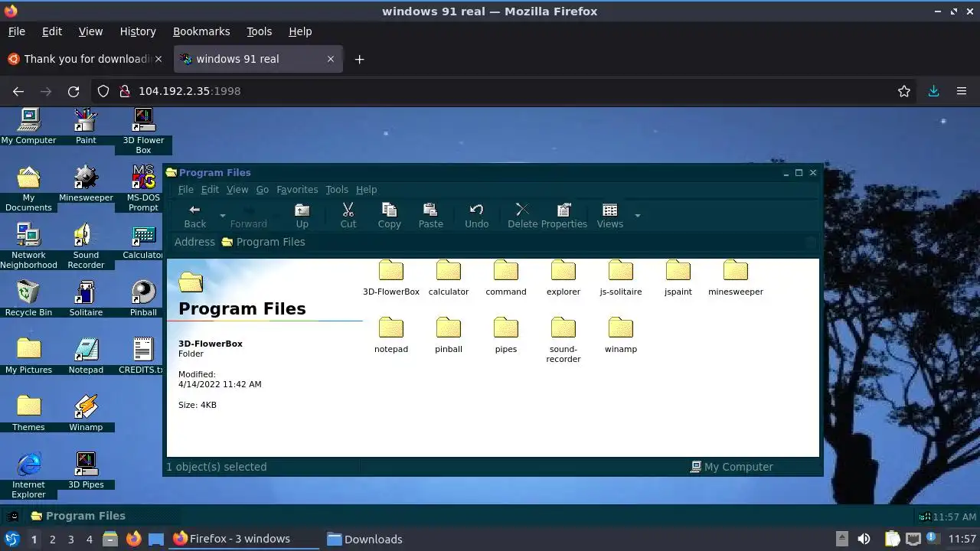Open Network Neighborhood icon
The image size is (980, 551).
click(28, 246)
